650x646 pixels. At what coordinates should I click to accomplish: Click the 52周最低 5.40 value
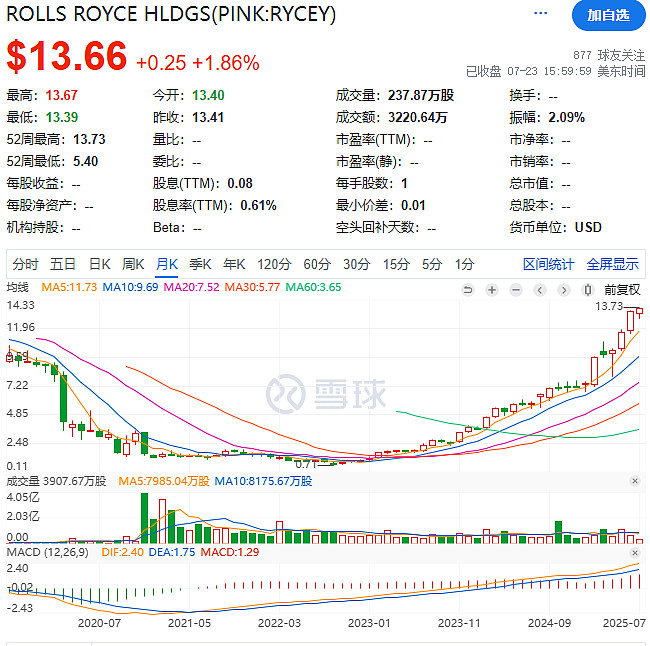click(85, 161)
